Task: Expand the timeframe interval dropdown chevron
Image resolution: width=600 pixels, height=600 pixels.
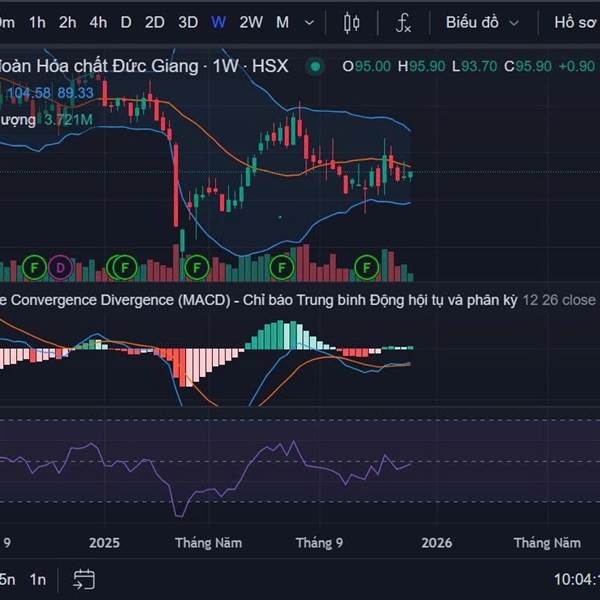Action: (309, 22)
